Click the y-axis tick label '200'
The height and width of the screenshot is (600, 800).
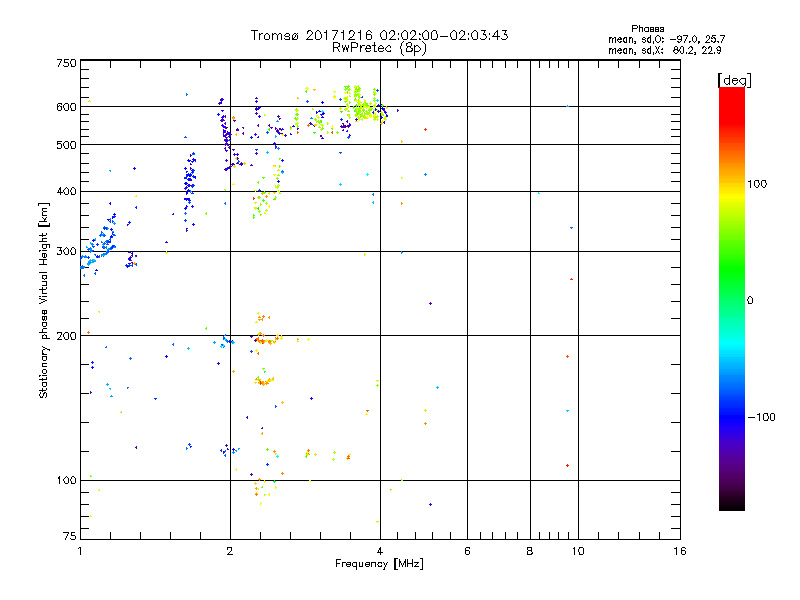tap(66, 336)
